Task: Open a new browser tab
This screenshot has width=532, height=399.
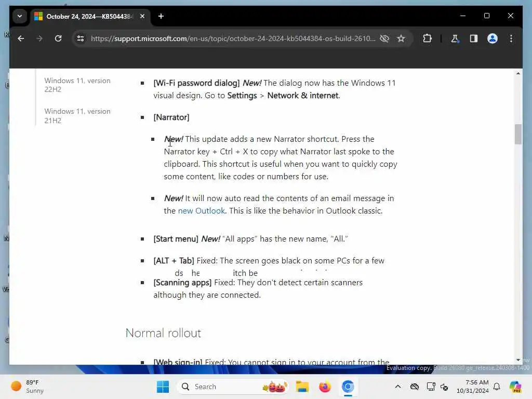Action: pyautogui.click(x=161, y=16)
